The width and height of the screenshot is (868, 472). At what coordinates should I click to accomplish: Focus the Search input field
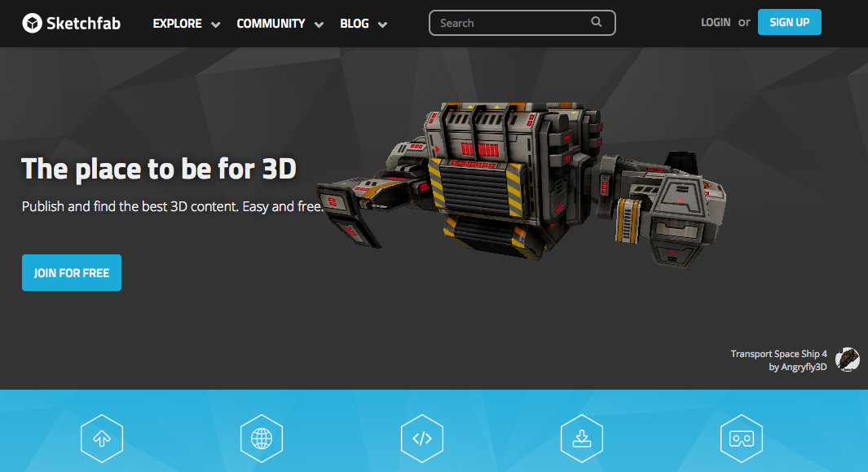tap(522, 23)
